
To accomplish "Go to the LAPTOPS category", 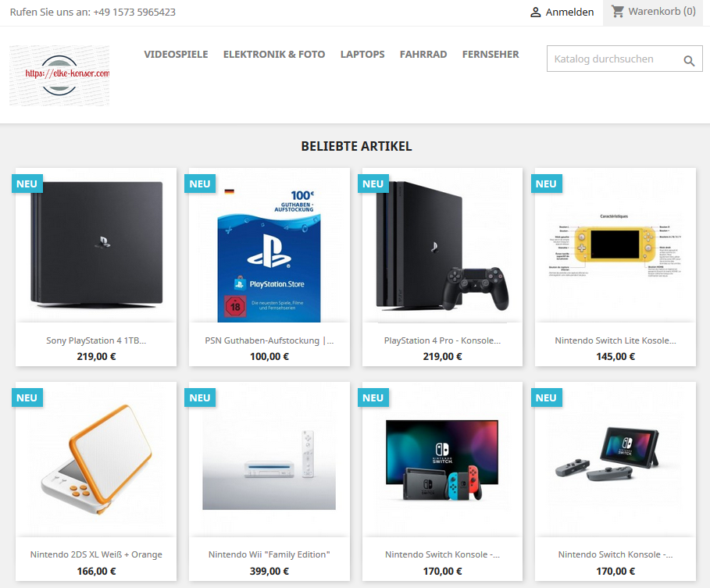I will (x=362, y=55).
